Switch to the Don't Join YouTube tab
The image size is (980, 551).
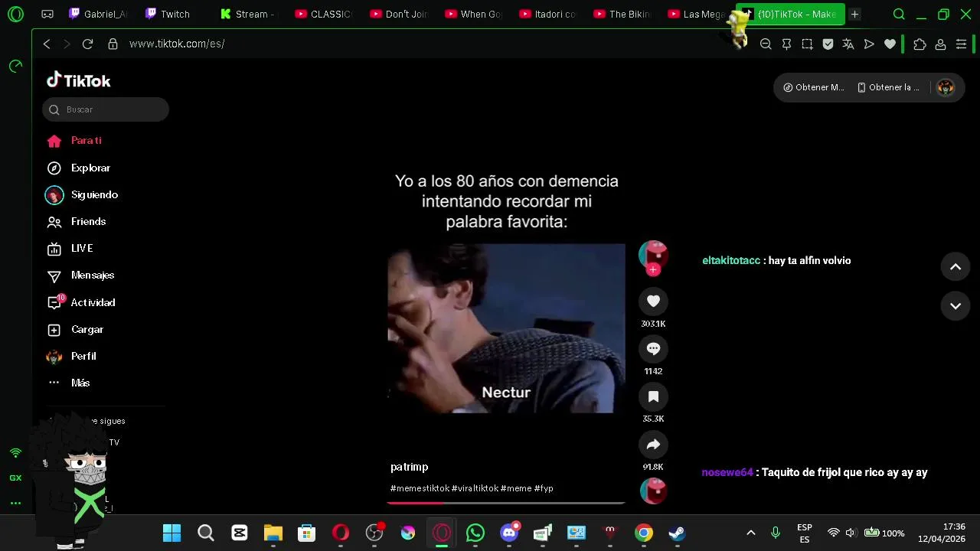[399, 14]
